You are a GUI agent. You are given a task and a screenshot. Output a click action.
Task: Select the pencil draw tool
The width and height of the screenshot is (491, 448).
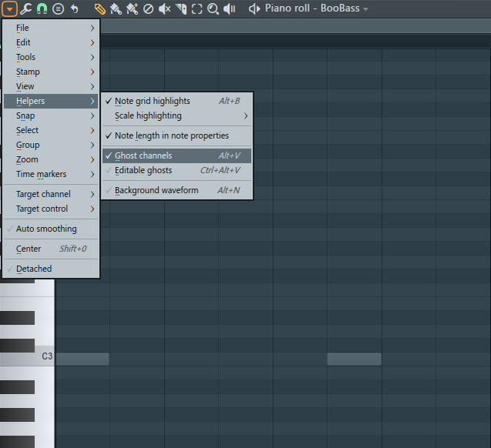(100, 8)
